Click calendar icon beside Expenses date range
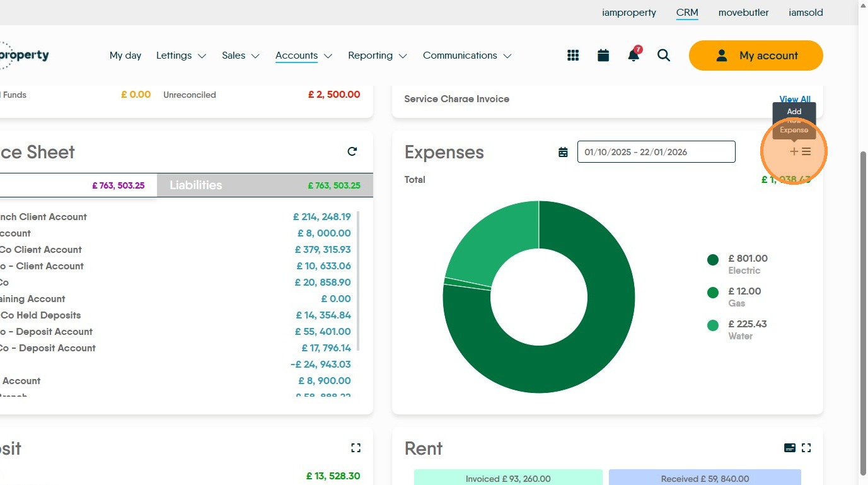Image resolution: width=868 pixels, height=485 pixels. tap(563, 152)
